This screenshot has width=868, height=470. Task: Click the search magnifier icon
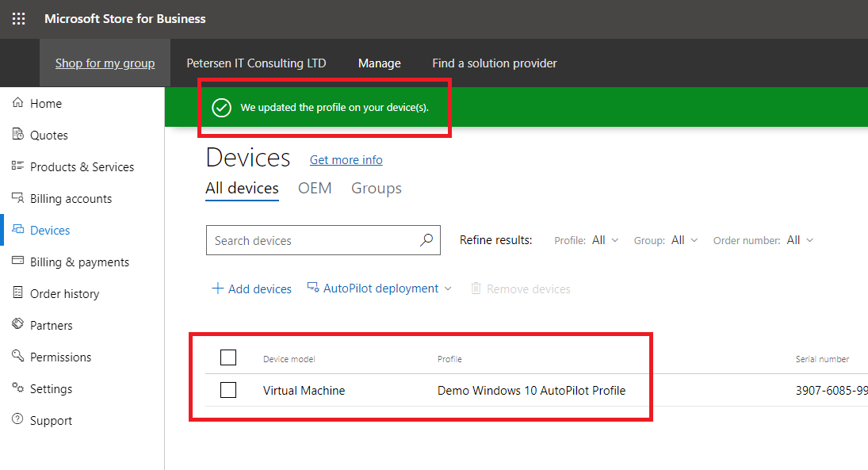pyautogui.click(x=426, y=240)
